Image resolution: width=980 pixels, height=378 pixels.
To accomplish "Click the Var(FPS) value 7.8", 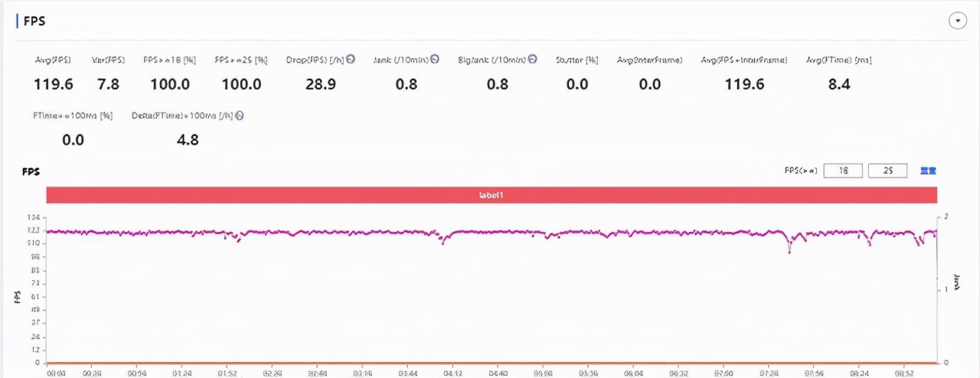I will pos(108,84).
